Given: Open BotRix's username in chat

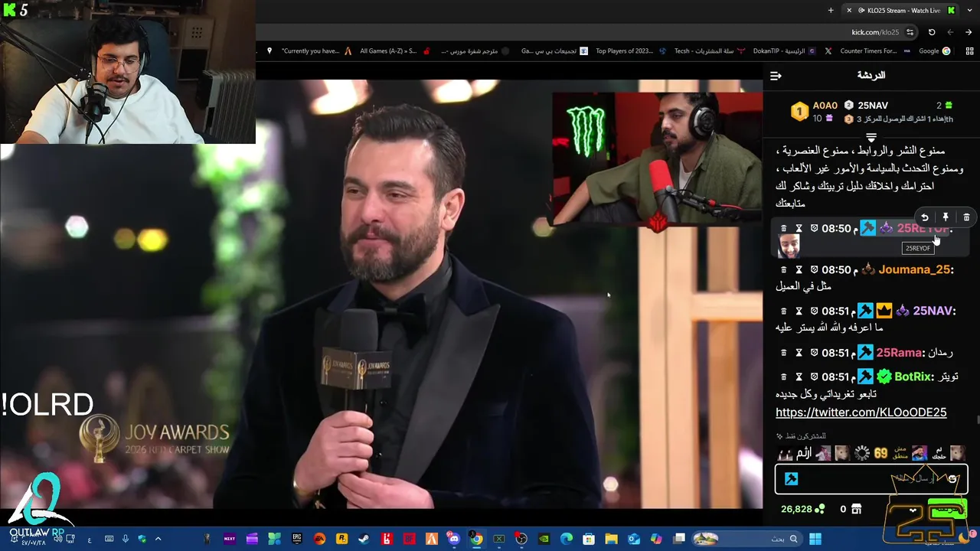Looking at the screenshot, I should click(x=913, y=377).
